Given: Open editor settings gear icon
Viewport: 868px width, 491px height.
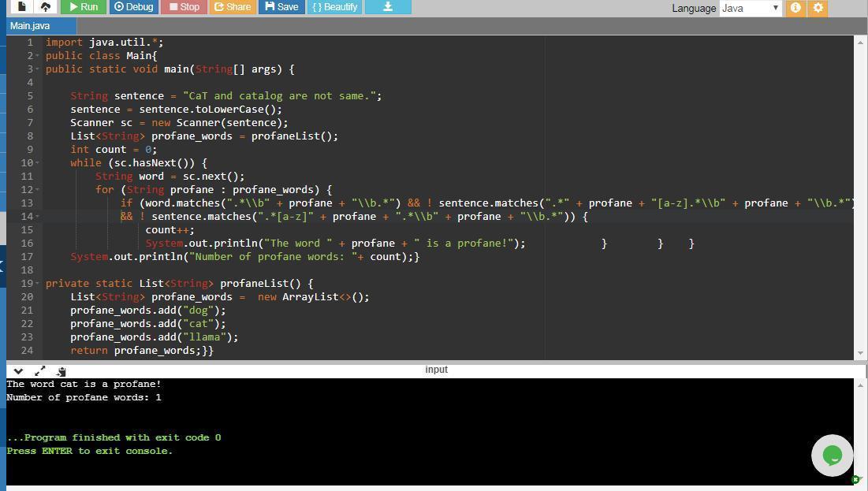Looking at the screenshot, I should [818, 8].
